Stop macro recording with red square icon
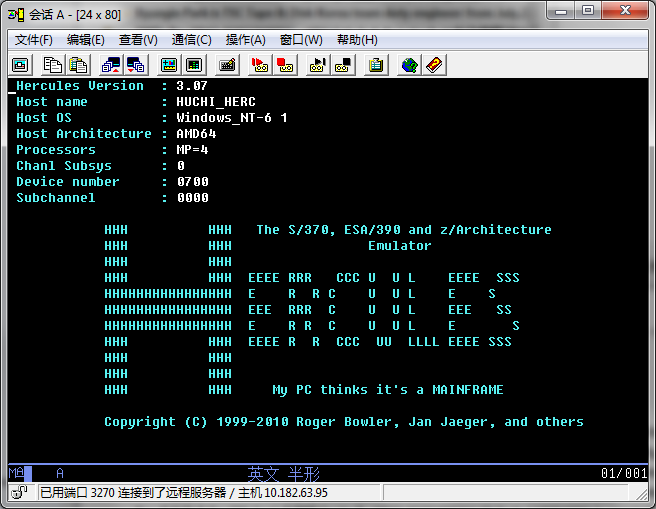This screenshot has height=509, width=656. coord(285,65)
